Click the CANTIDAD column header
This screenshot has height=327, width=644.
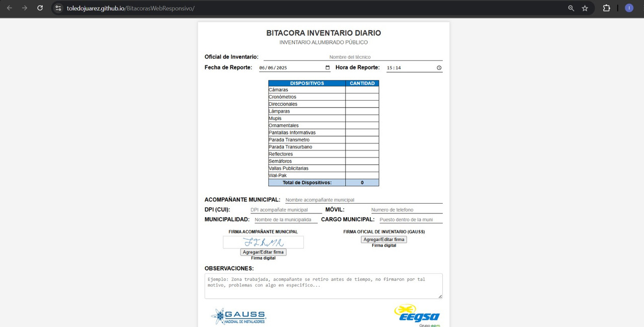362,84
